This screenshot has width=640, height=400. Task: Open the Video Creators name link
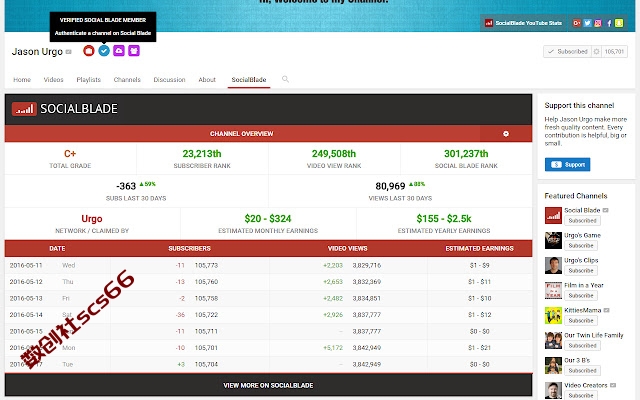point(586,385)
